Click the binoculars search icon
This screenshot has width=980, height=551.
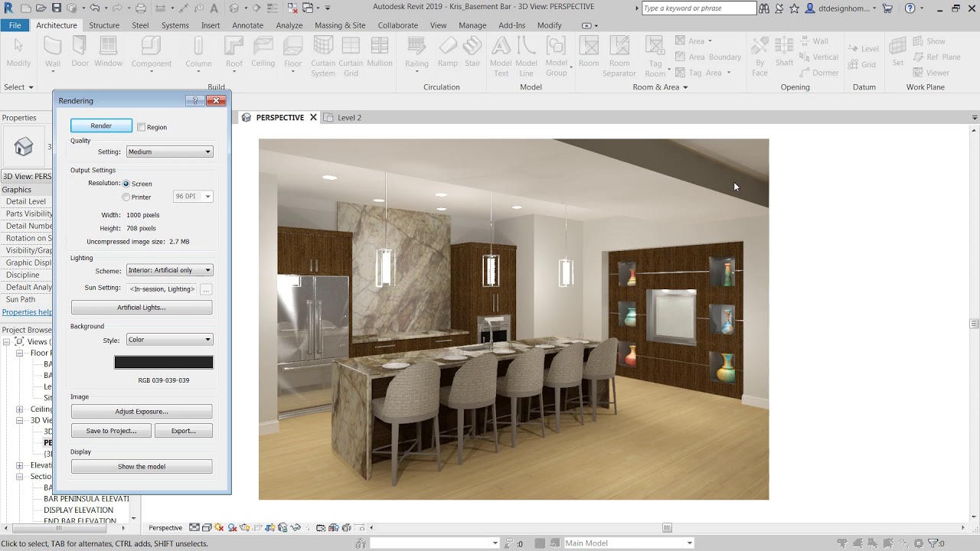pyautogui.click(x=763, y=8)
